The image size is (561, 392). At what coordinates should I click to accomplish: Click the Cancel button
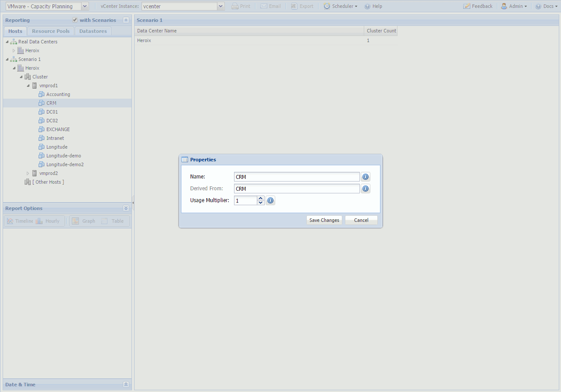361,220
